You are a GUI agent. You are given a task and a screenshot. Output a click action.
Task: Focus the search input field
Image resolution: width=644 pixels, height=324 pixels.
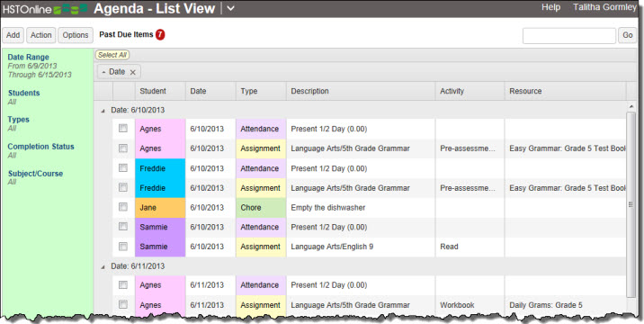569,35
